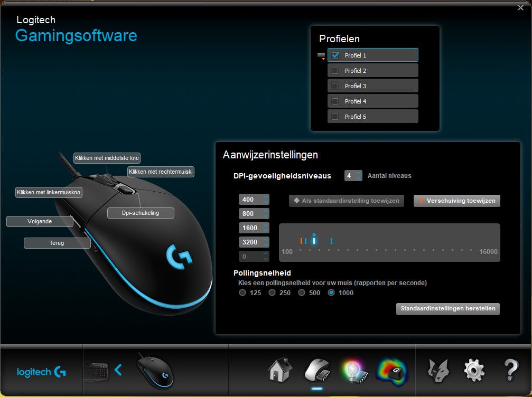Click a DPI marker on the sensitivity slider
Viewport: 532px width, 397px height.
[315, 241]
